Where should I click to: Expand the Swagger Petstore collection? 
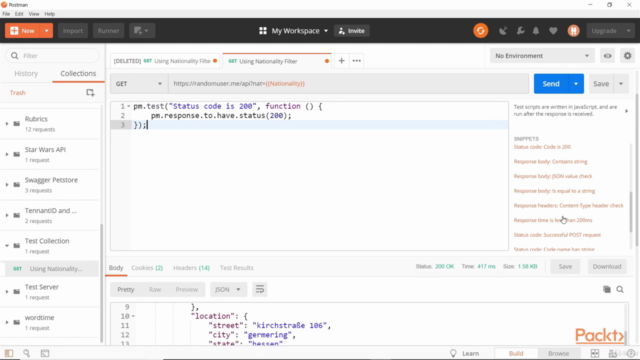click(7, 184)
